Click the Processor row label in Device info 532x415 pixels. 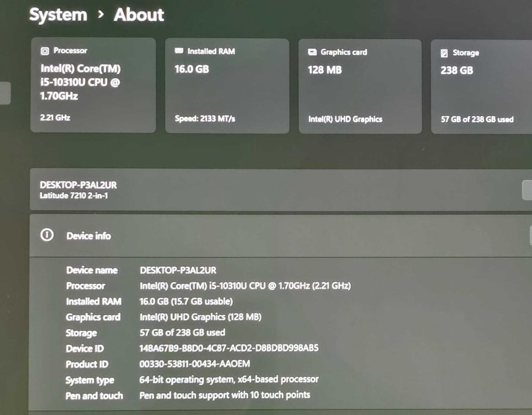click(x=85, y=286)
